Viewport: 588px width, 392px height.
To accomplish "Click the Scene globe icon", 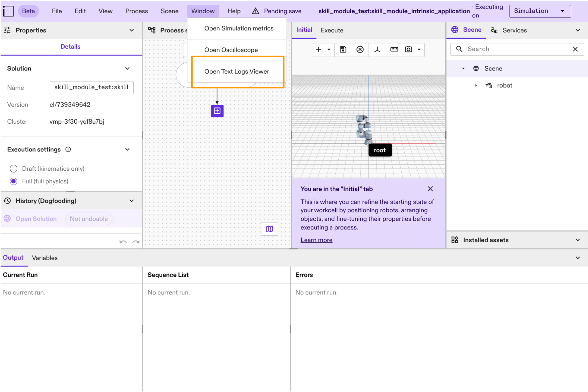I will (455, 30).
